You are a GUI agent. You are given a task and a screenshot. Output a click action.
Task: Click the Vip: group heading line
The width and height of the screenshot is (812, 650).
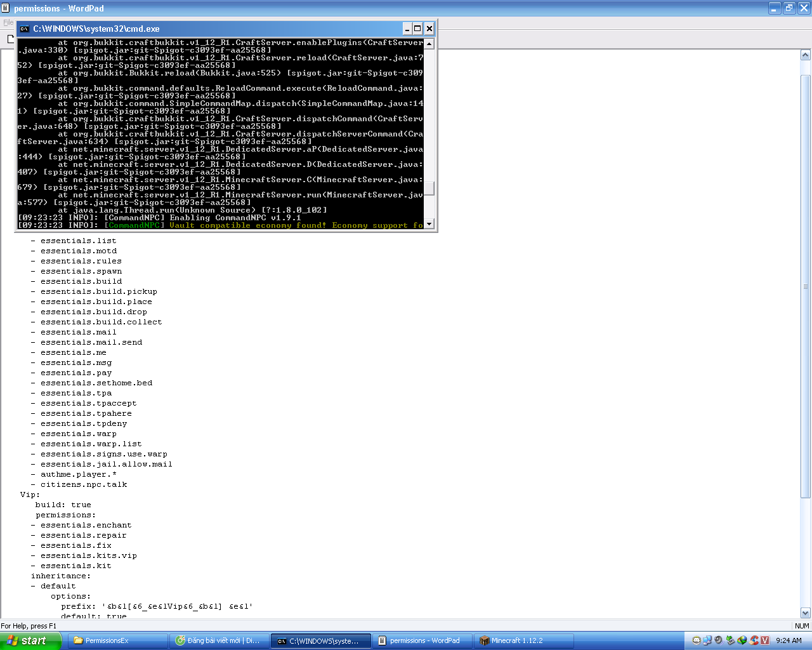30,494
